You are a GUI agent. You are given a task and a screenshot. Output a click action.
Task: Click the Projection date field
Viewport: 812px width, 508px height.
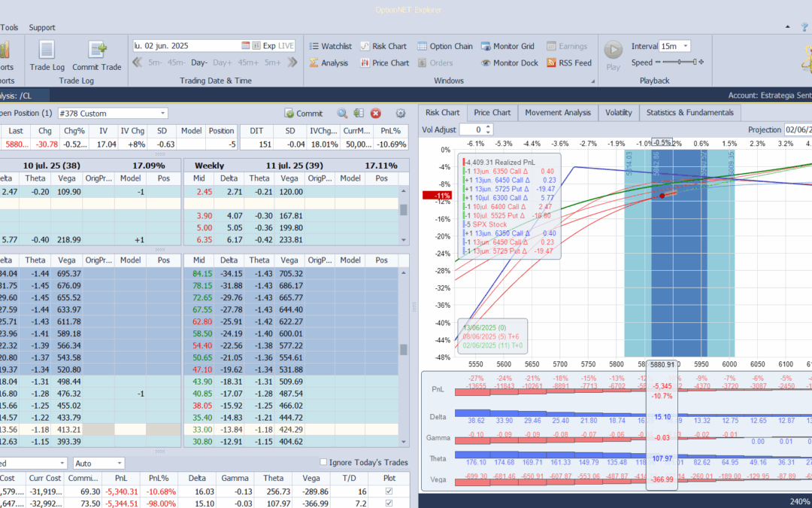click(798, 129)
